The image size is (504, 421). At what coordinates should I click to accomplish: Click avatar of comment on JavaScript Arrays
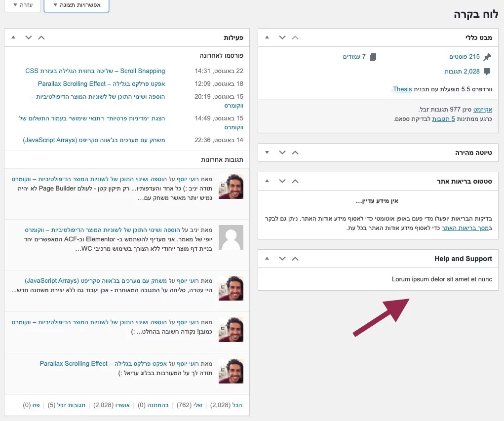click(x=231, y=288)
